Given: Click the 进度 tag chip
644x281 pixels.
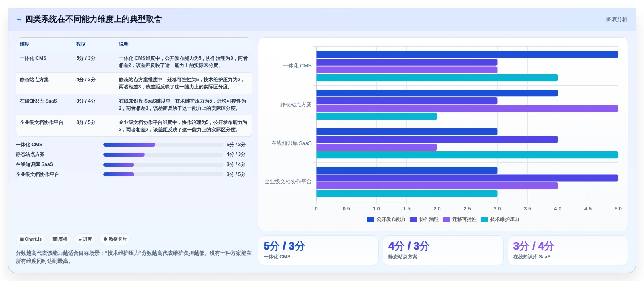Looking at the screenshot, I should (85, 239).
